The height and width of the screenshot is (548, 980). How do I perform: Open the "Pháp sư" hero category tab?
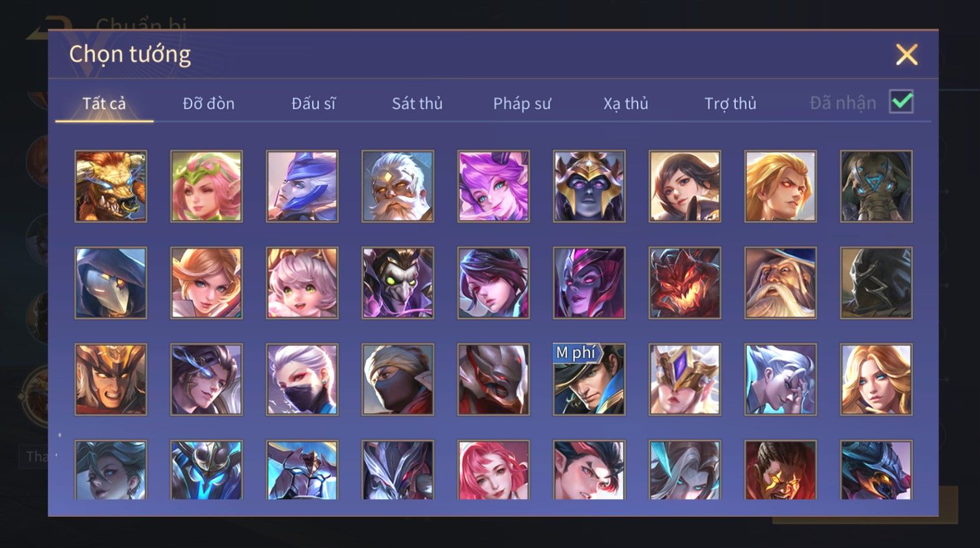tap(522, 103)
